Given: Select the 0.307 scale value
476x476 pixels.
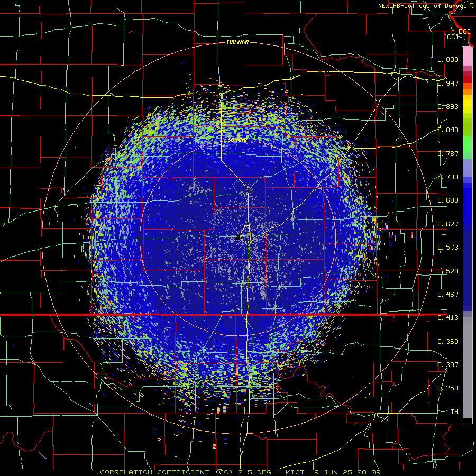Looking at the screenshot, I should [x=448, y=365].
